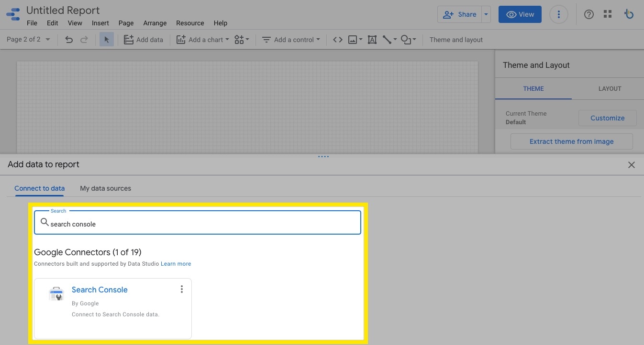644x345 pixels.
Task: Select the Connect to data tab
Action: tap(39, 188)
